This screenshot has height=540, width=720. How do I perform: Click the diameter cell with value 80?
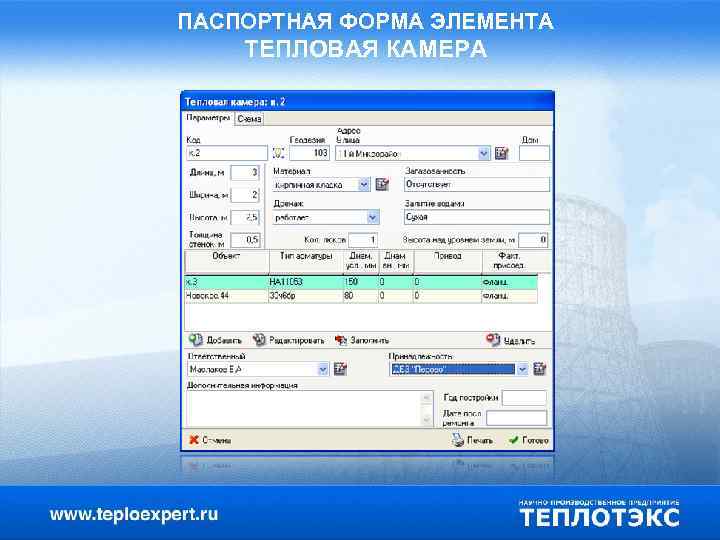(x=361, y=296)
